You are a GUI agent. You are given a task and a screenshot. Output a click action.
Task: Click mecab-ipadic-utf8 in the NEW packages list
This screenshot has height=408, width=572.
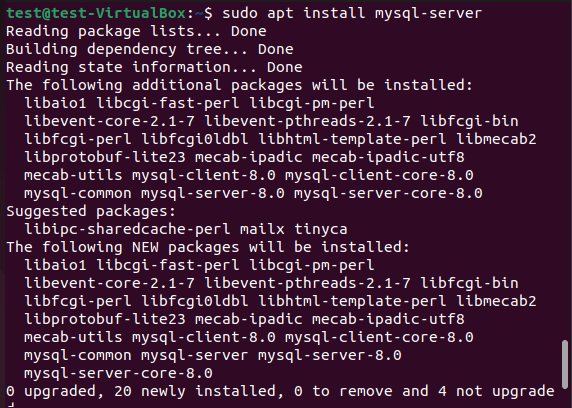point(388,319)
